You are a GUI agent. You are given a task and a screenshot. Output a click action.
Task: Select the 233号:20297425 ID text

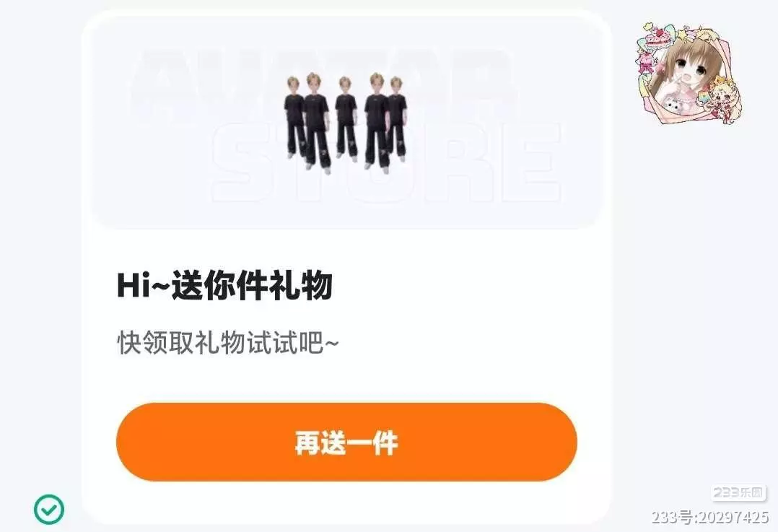point(710,517)
